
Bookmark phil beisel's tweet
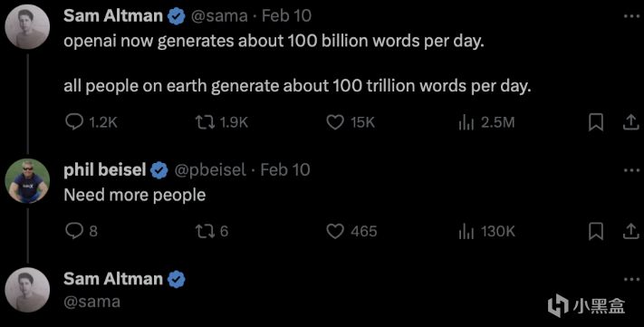pos(595,231)
